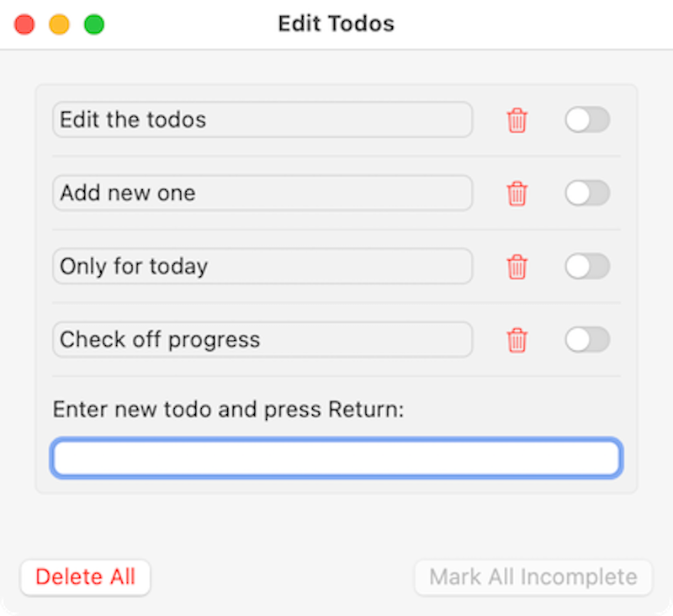Select the 'Add new one' text field
Viewport: 673px width, 616px height.
click(262, 194)
